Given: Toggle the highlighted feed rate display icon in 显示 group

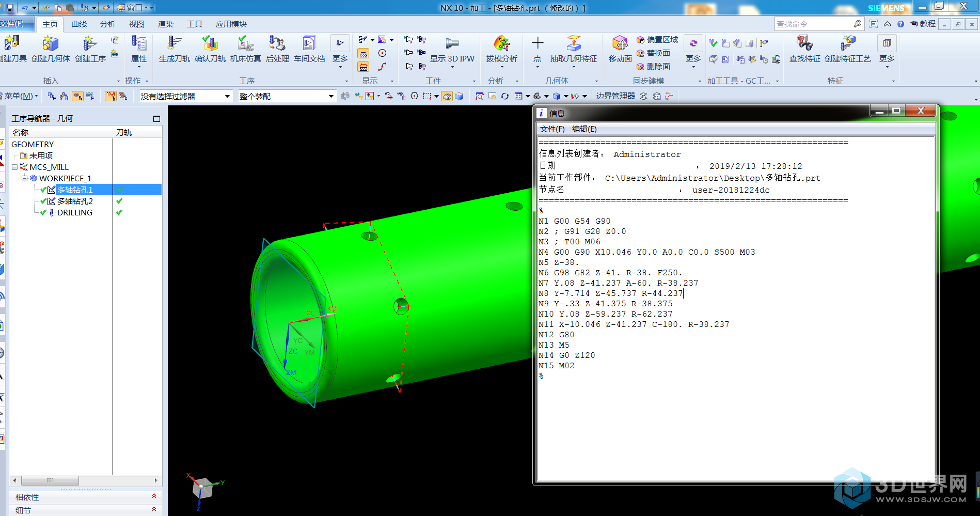Looking at the screenshot, I should pos(363,54).
